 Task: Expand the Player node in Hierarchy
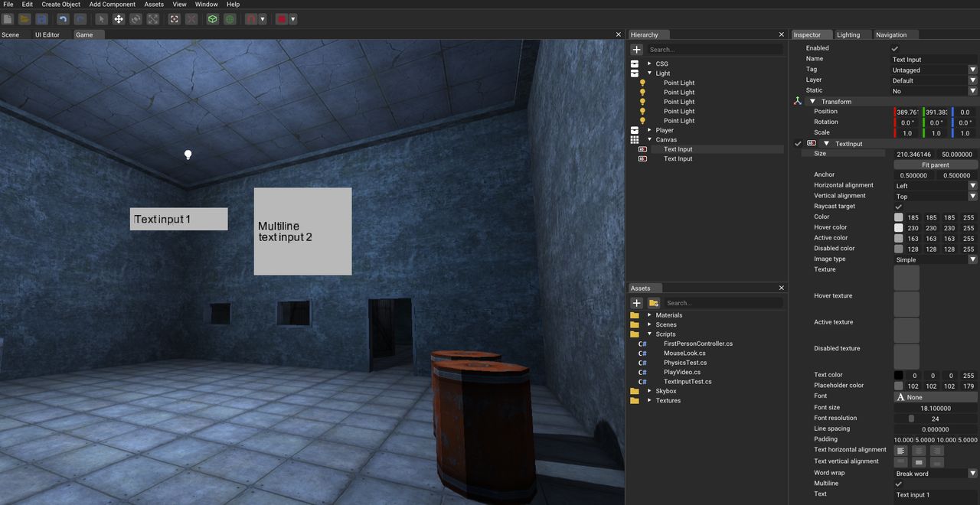coord(650,130)
